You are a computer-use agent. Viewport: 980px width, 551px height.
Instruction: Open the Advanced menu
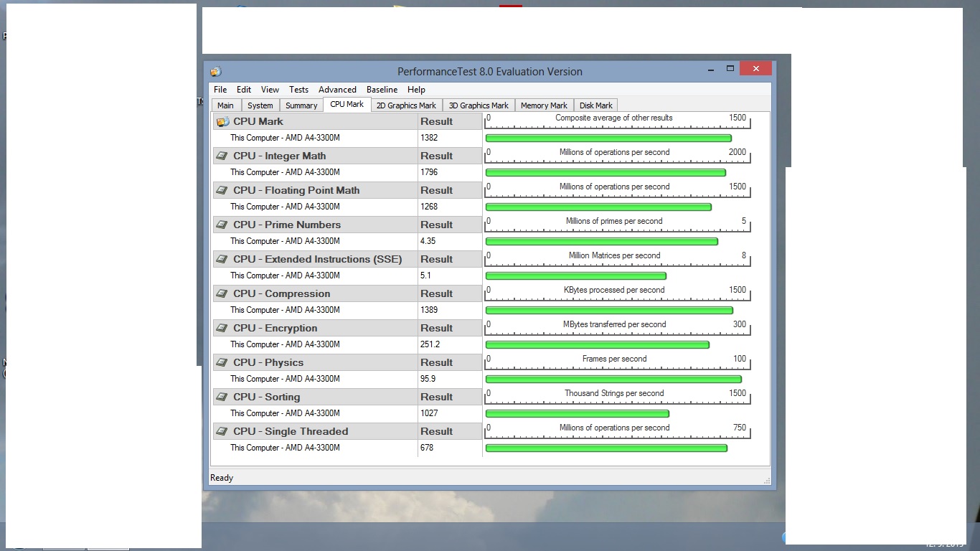337,90
